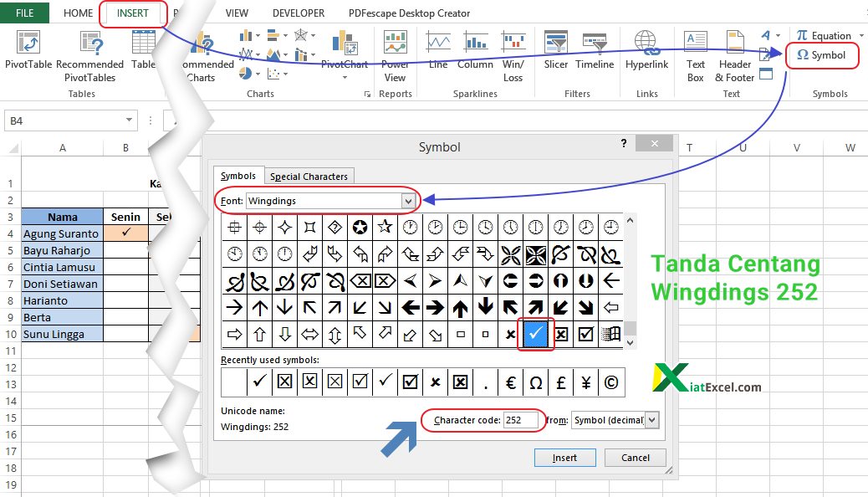Viewport: 868px width, 497px height.
Task: Click the Insert button in the Symbol dialog
Action: pyautogui.click(x=564, y=458)
